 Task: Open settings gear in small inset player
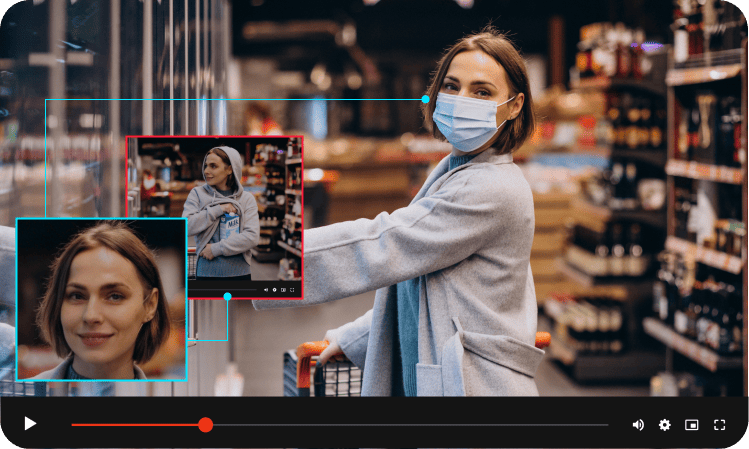[x=275, y=289]
